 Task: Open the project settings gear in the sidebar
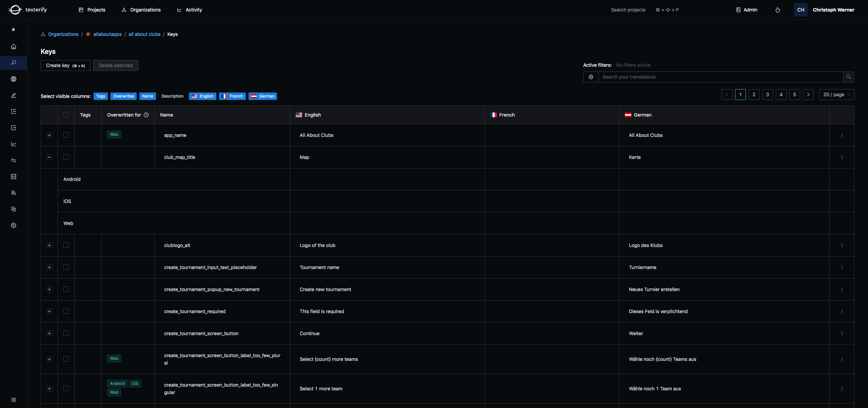coord(14,225)
